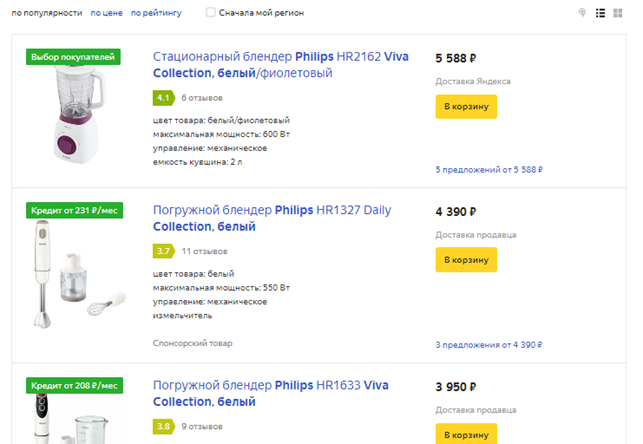This screenshot has width=643, height=444.
Task: View '5 предложений от 5 588 ₽'
Action: coord(489,170)
